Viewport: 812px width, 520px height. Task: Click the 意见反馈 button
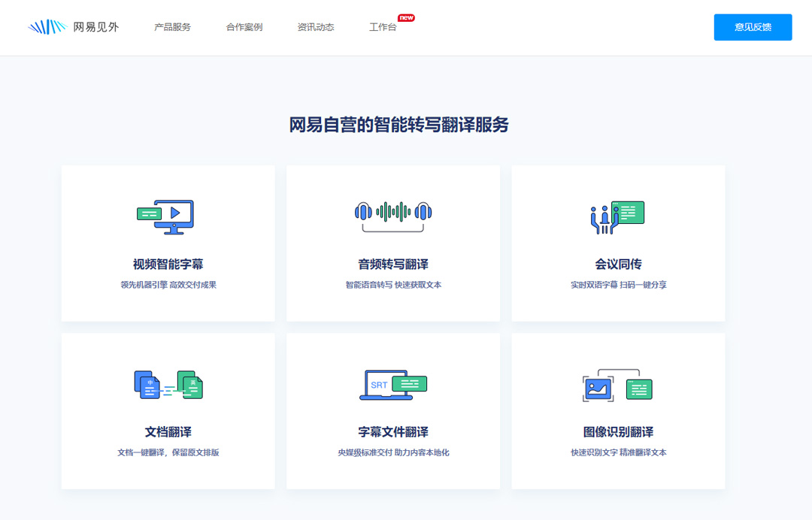click(753, 27)
